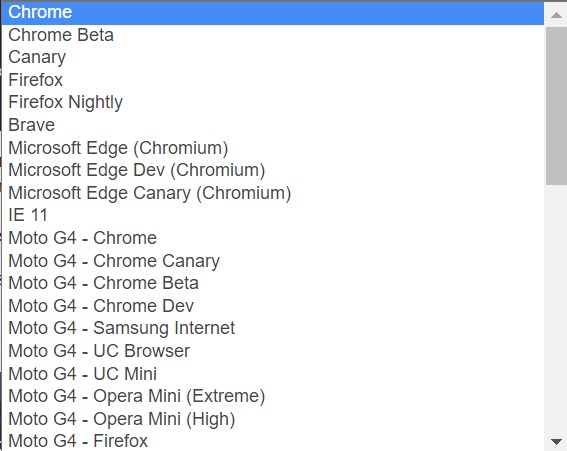The width and height of the screenshot is (567, 451).
Task: Choose Microsoft Edge (Chromium)
Action: coord(273,148)
